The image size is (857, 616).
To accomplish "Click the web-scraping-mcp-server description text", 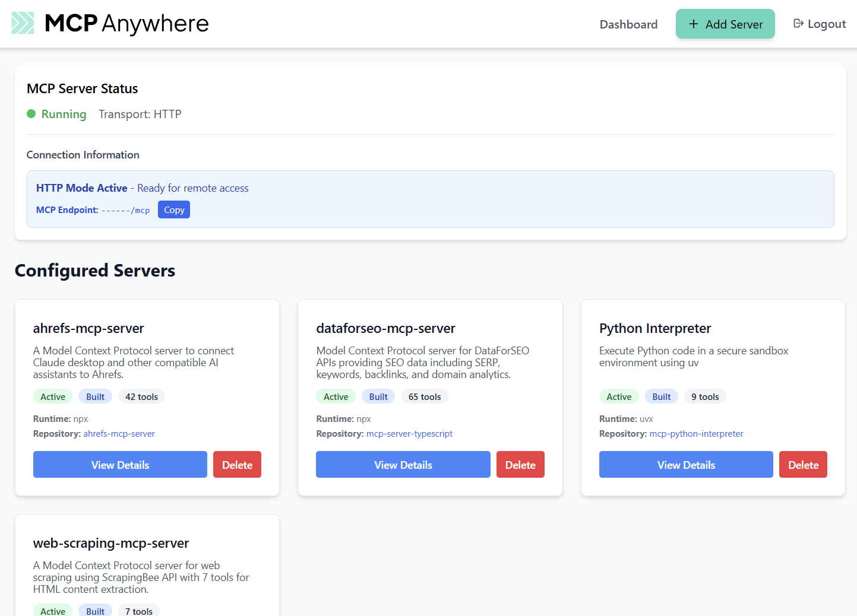I will pos(141,577).
